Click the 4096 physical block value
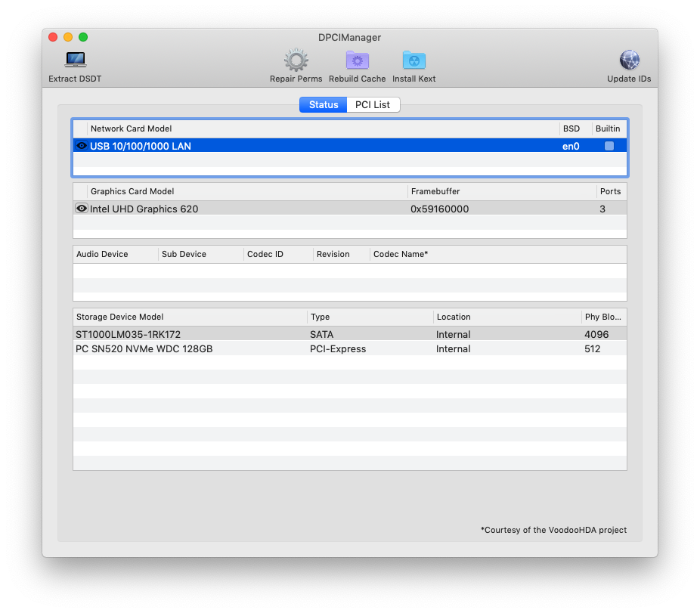 tap(596, 334)
